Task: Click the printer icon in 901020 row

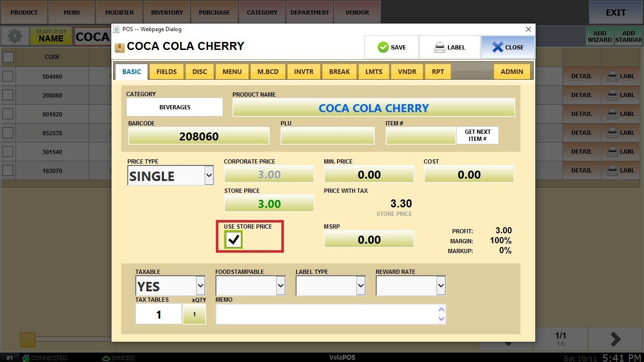Action: click(612, 114)
